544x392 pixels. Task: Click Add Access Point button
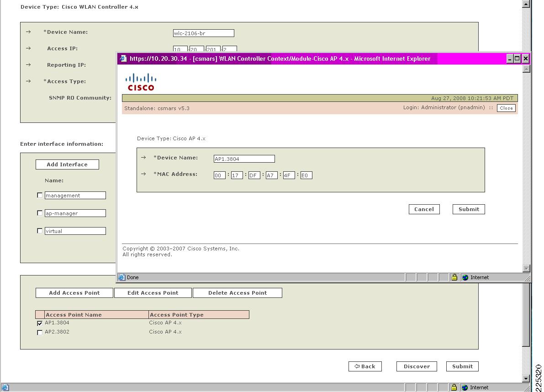point(74,293)
